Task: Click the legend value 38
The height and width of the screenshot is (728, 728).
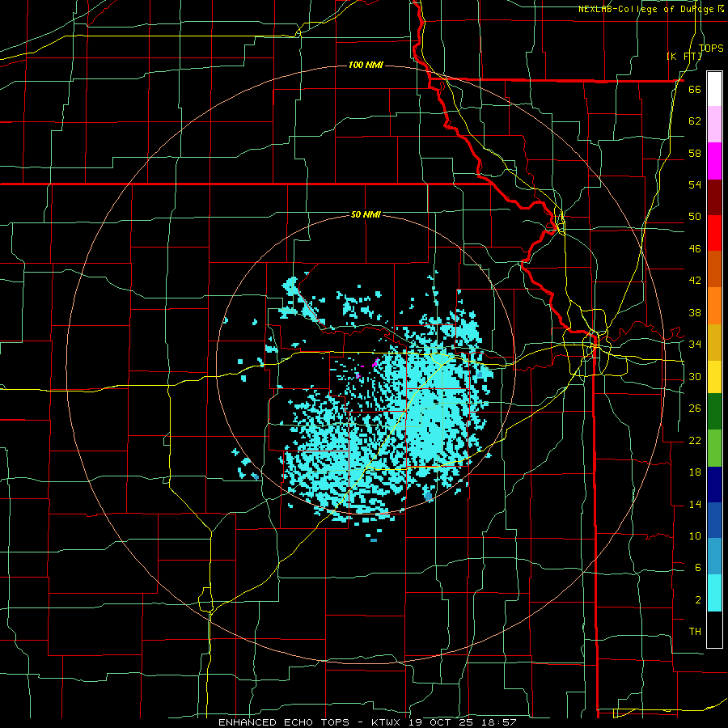Action: pyautogui.click(x=695, y=312)
